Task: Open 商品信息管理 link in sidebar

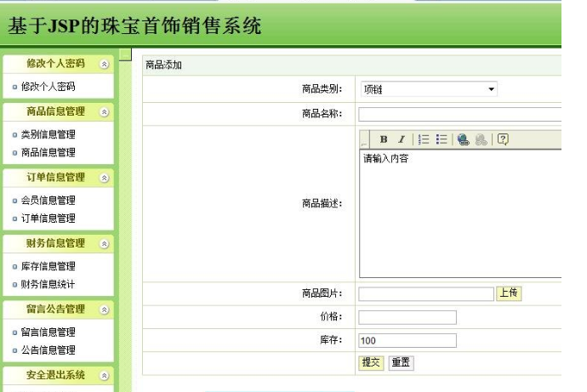Action: 48,152
